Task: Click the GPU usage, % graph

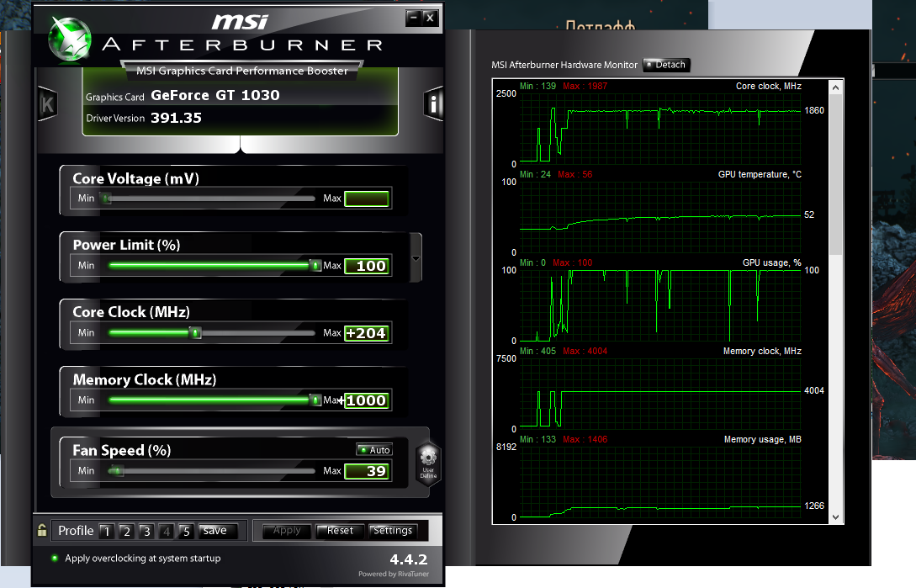Action: click(x=660, y=305)
